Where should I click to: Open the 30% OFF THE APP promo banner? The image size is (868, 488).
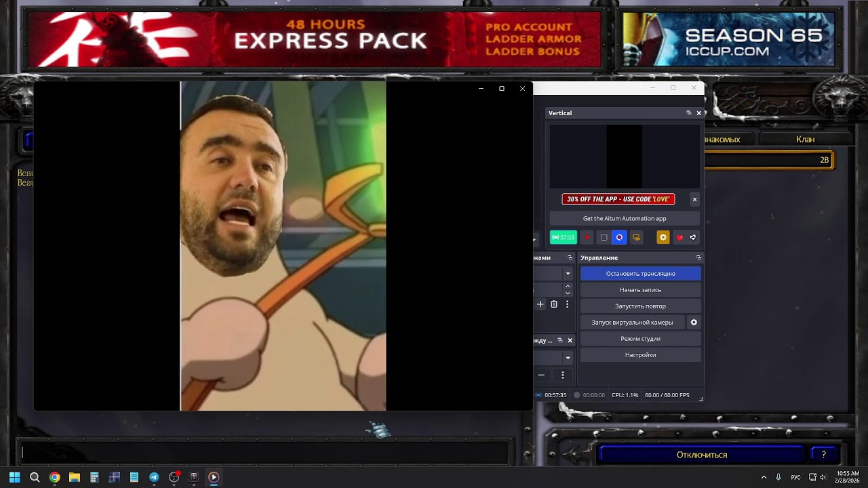618,199
